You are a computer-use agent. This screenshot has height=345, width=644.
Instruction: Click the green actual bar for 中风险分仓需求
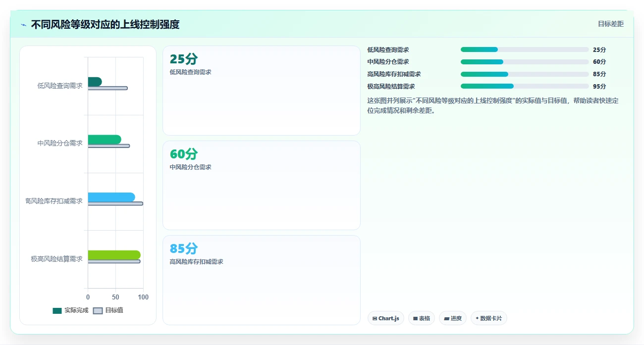tap(105, 140)
